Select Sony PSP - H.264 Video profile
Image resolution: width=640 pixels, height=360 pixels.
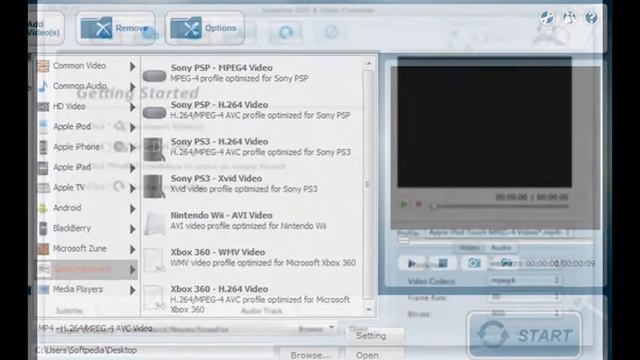[x=251, y=110]
